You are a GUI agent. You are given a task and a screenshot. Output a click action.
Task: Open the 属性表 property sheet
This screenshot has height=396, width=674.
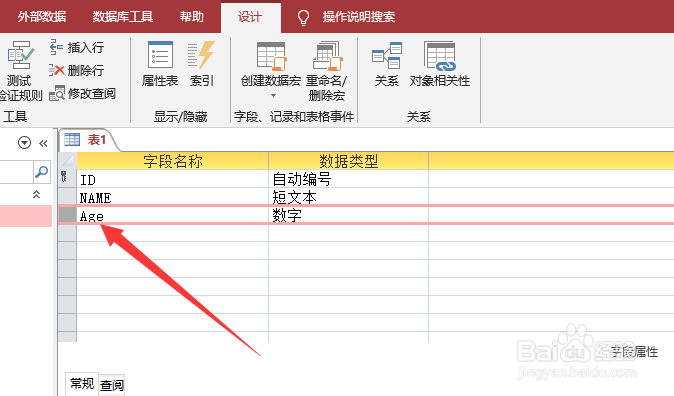(160, 64)
